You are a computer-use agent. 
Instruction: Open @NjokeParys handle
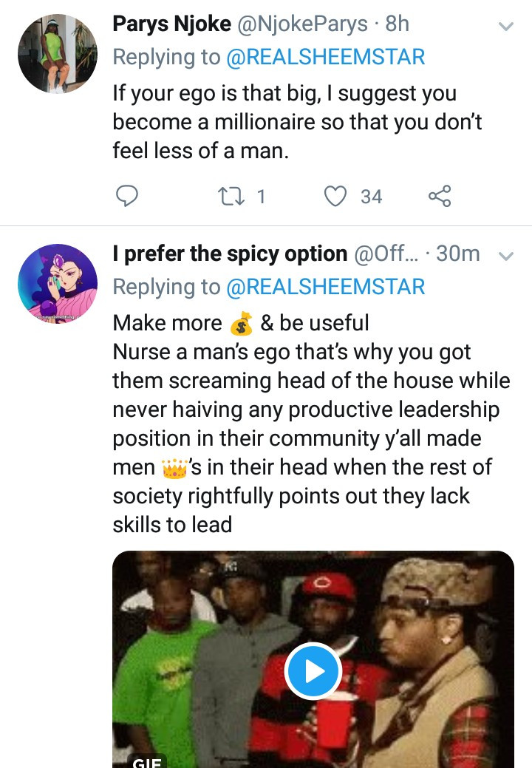click(302, 24)
